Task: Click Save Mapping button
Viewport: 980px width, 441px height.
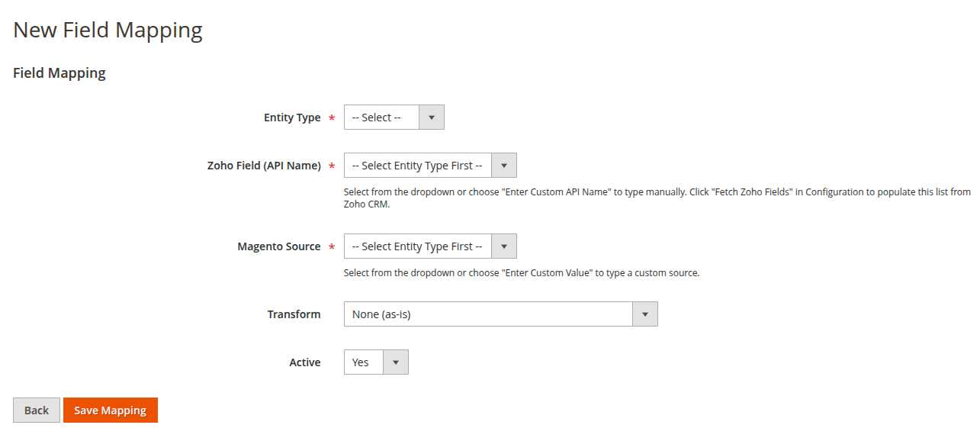Action: [x=111, y=410]
